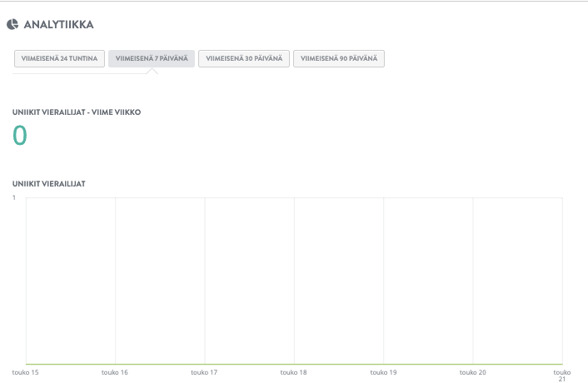588x383 pixels.
Task: Switch to Viimeisenä 90 päivänä view
Action: click(339, 58)
